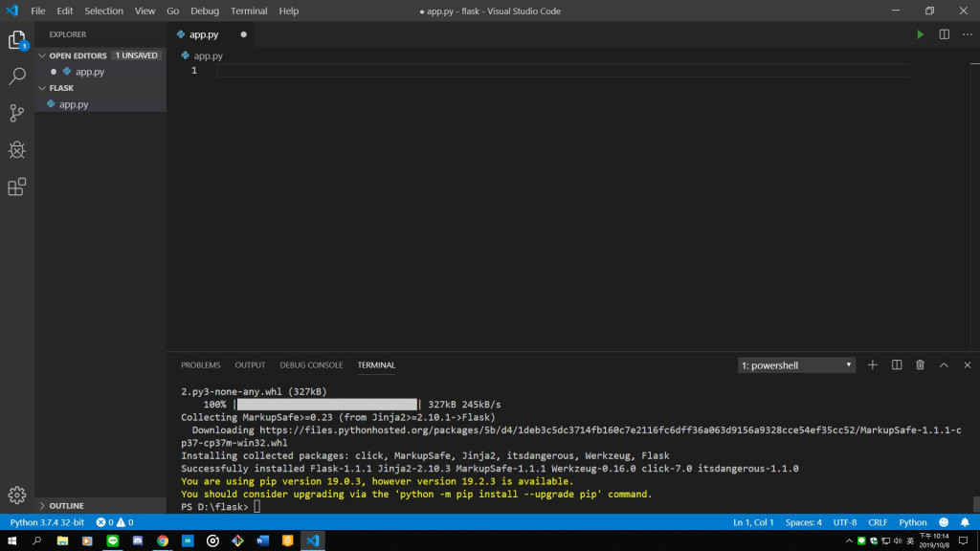
Task: Open the Edit menu
Action: pos(64,11)
